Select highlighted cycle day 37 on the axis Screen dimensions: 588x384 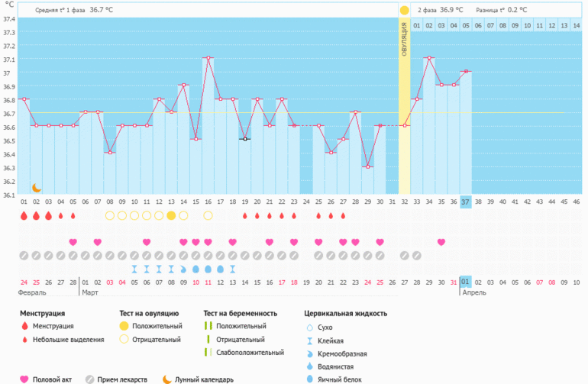coord(466,202)
